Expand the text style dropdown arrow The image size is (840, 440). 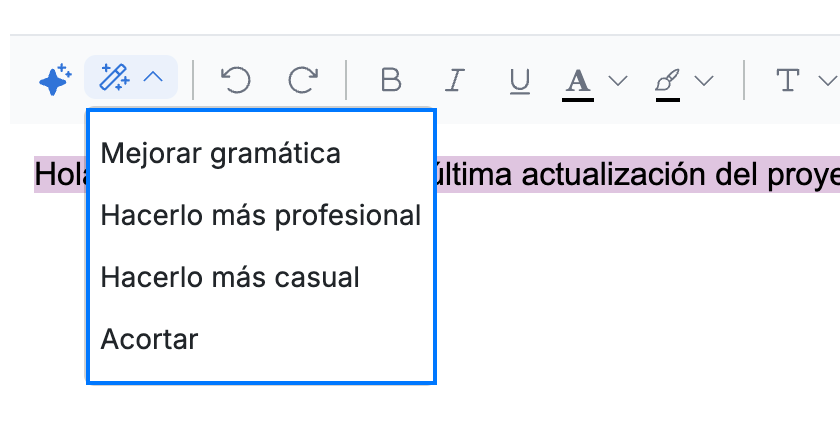click(x=828, y=81)
